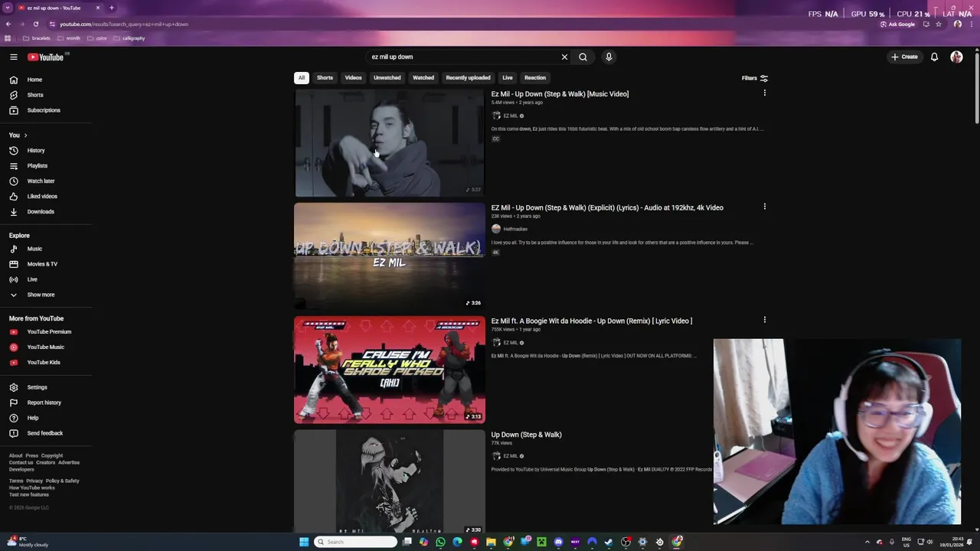Select the Videos filter chip

(353, 77)
